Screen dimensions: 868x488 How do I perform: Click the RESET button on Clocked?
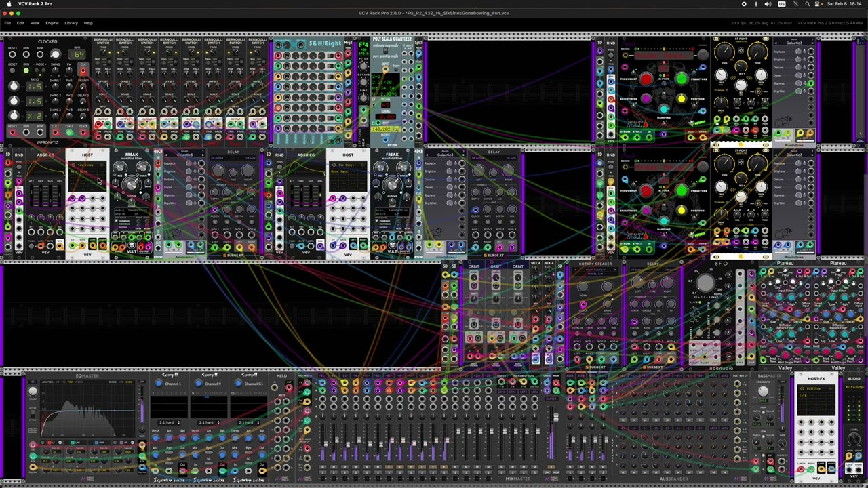click(12, 70)
